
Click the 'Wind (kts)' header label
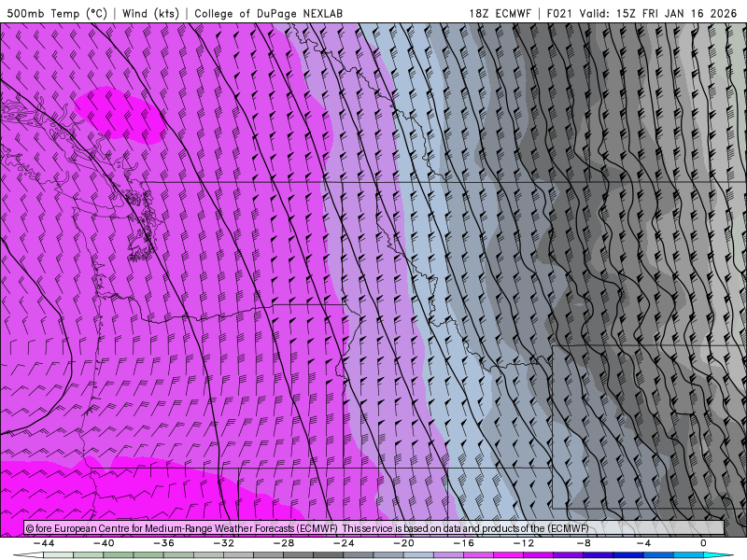tap(150, 13)
